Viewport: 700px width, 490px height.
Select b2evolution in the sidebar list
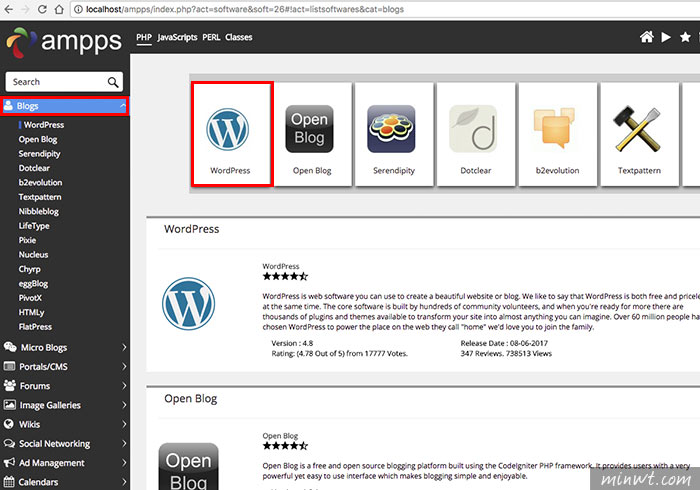coord(40,183)
